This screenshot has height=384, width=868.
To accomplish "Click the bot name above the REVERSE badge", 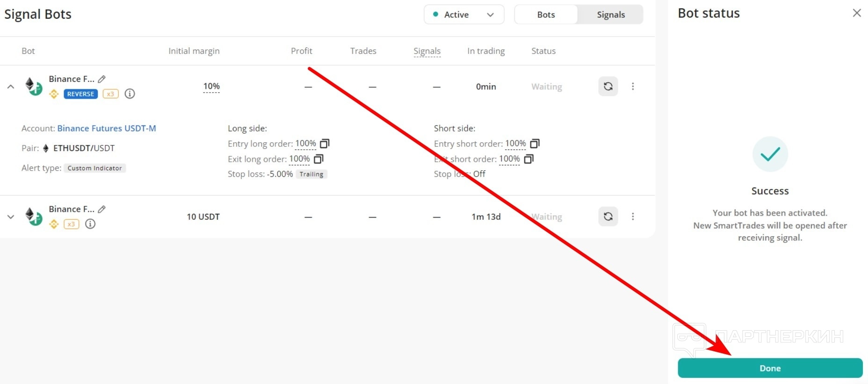I will pos(72,79).
